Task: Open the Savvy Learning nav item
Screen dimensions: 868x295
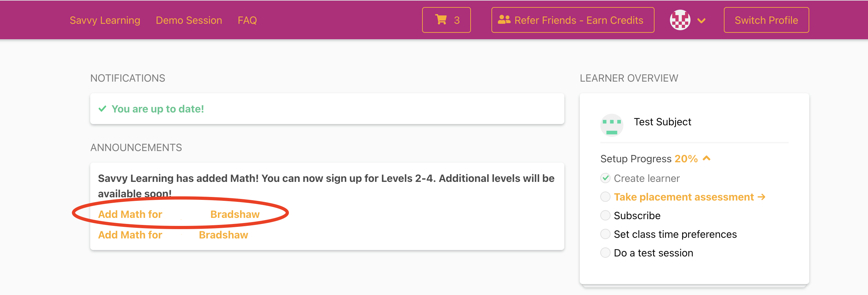Action: pyautogui.click(x=105, y=20)
